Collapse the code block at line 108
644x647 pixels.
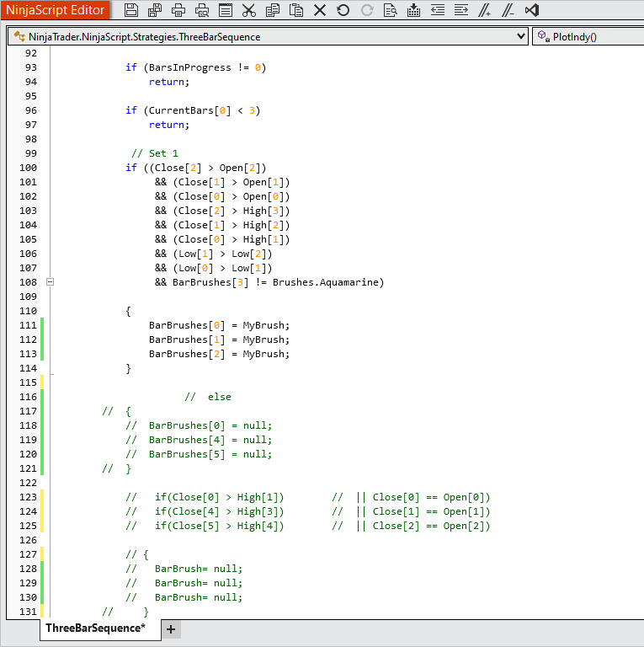(x=50, y=282)
